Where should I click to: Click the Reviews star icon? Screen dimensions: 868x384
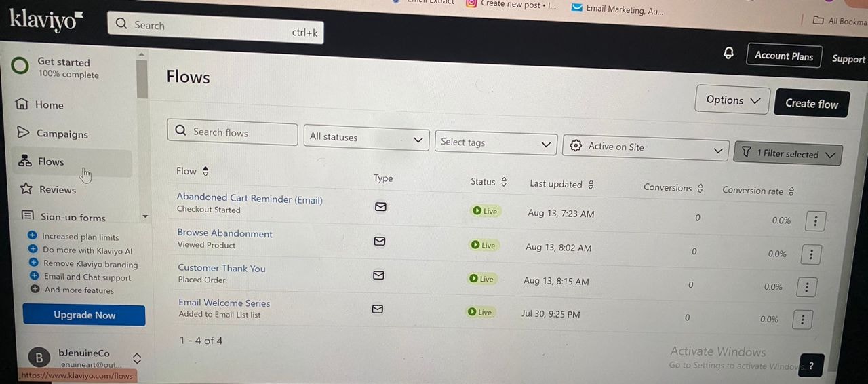pos(26,189)
